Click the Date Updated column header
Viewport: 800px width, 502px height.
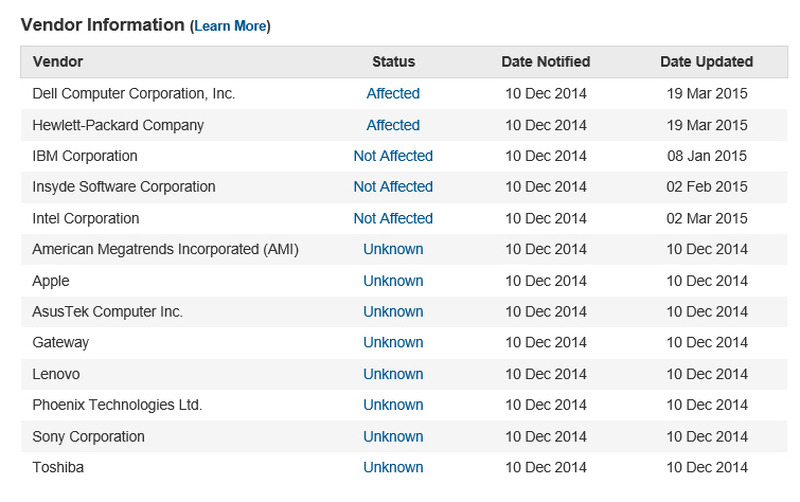click(x=706, y=62)
